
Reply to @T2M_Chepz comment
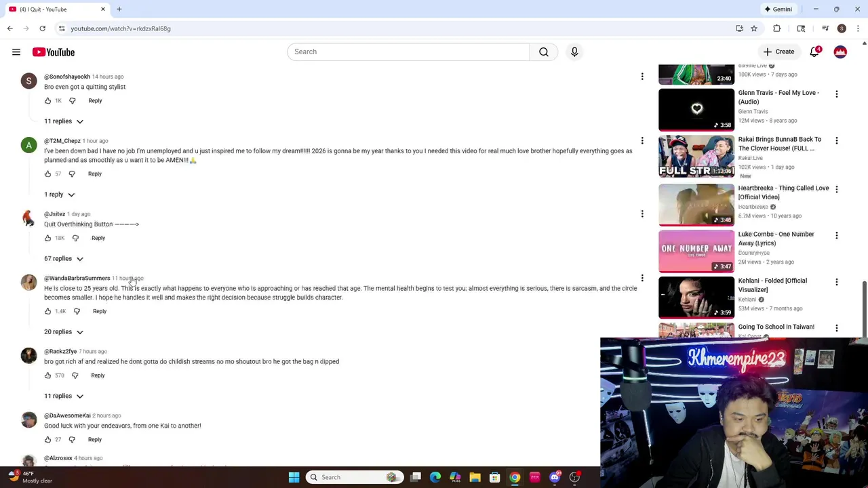click(x=95, y=174)
